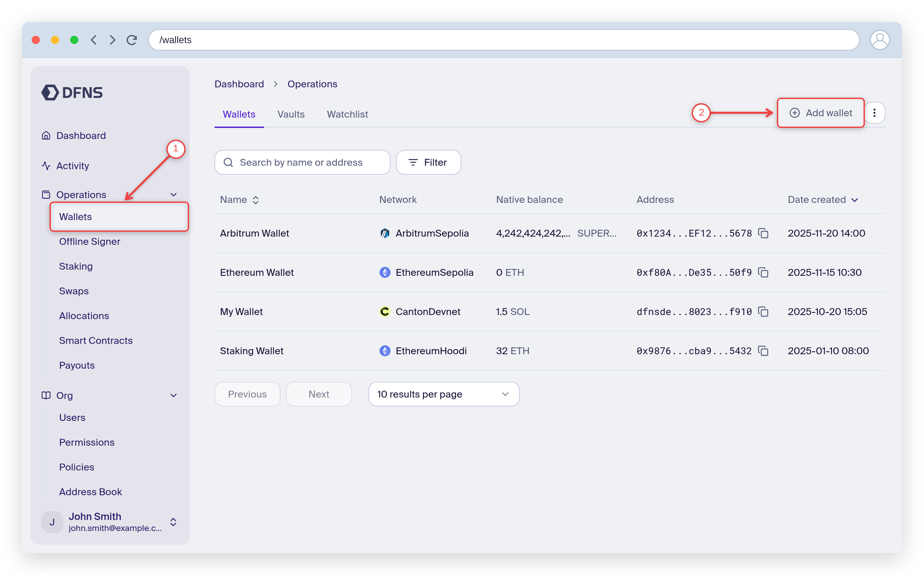
Task: Copy the Arbitrum Wallet address
Action: tap(763, 233)
